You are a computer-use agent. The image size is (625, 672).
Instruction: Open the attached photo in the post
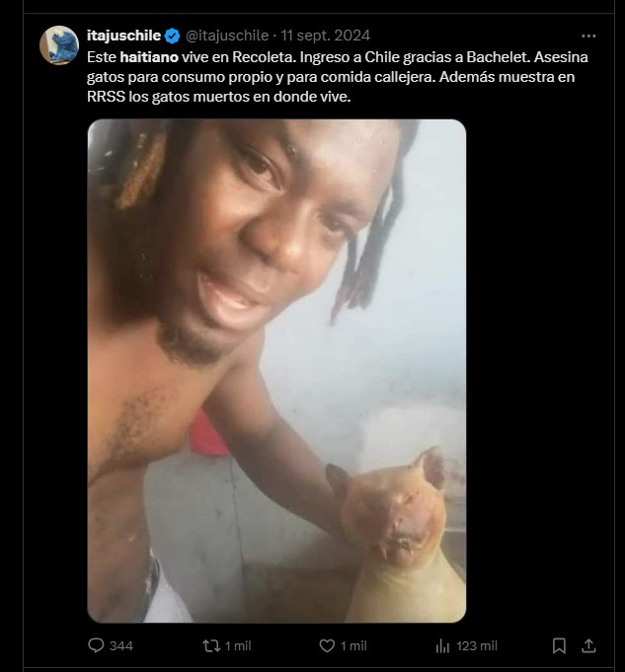point(276,371)
